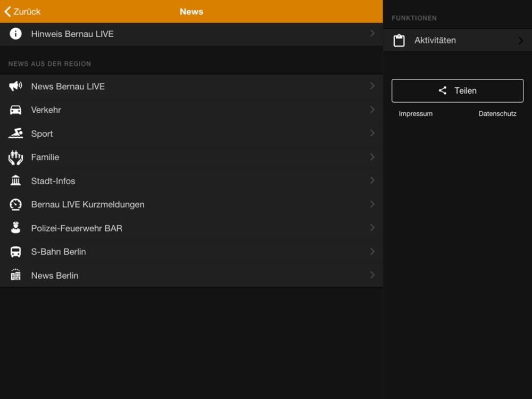Click the swimmer icon for Sport

pyautogui.click(x=15, y=134)
